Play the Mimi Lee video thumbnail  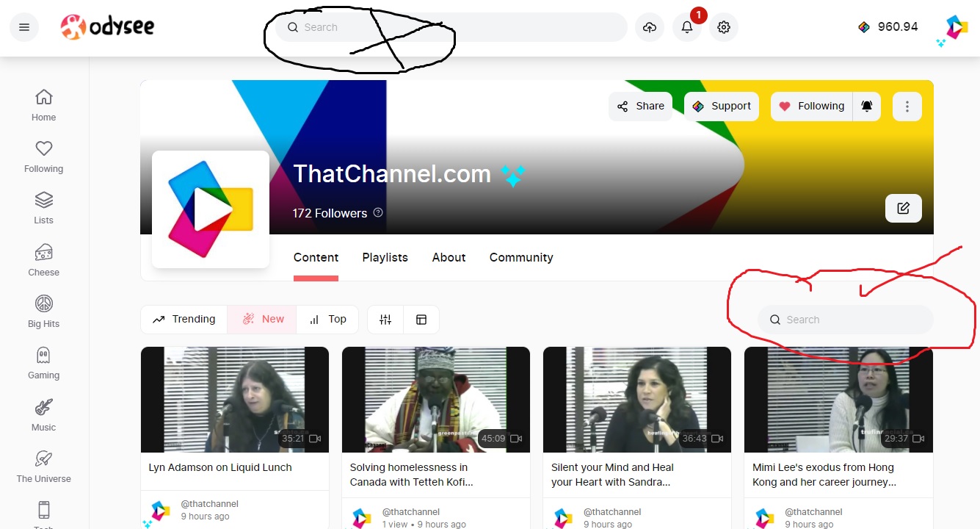[838, 400]
